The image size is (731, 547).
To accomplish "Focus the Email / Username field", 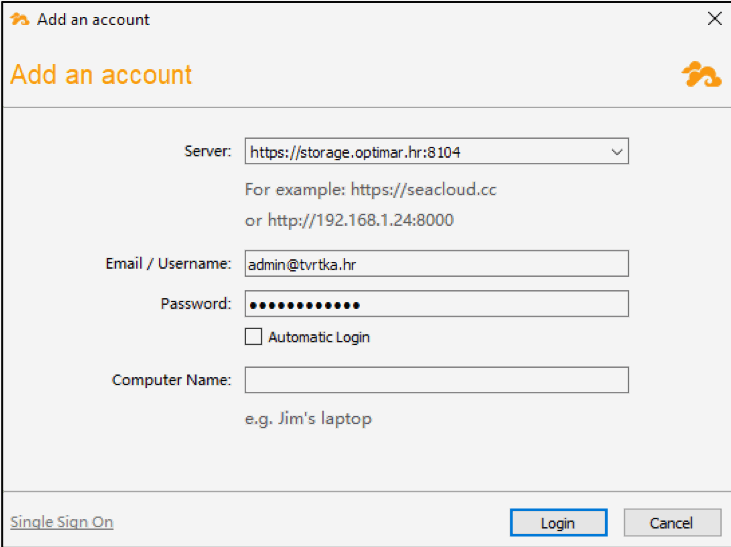I will [436, 264].
